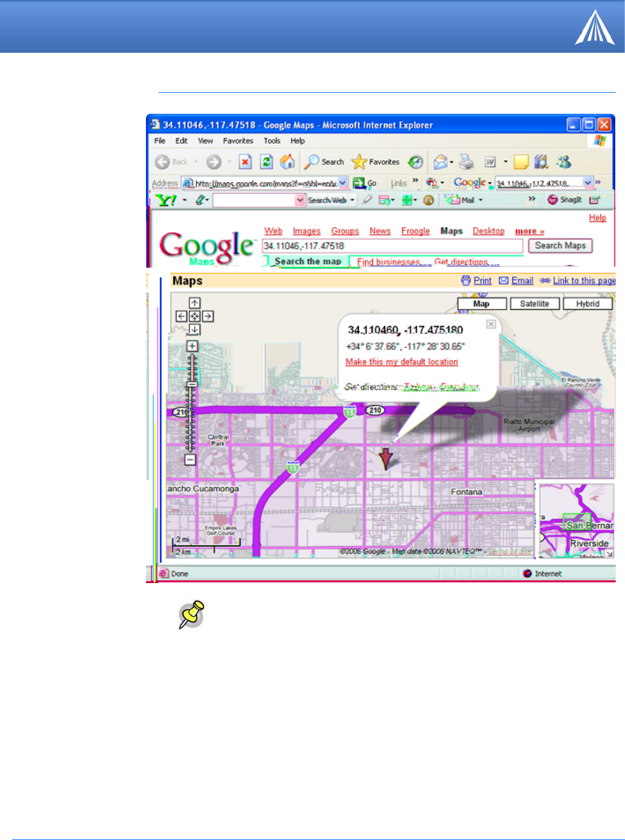Click the History clock icon
The width and height of the screenshot is (625, 840).
[x=416, y=162]
